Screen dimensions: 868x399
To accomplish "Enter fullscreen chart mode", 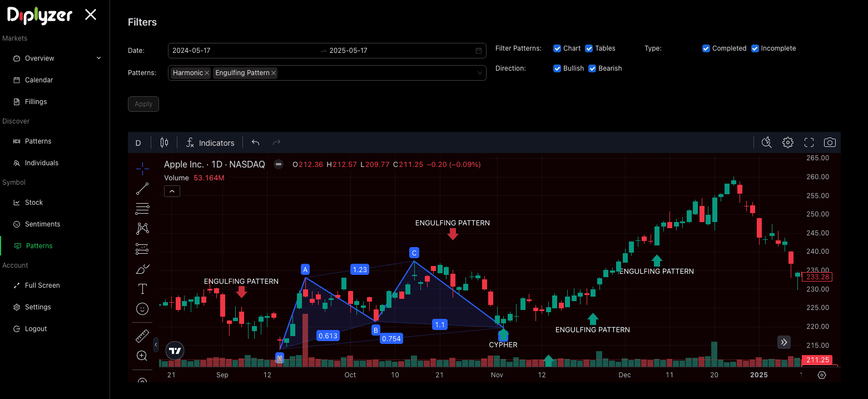I will coord(809,142).
